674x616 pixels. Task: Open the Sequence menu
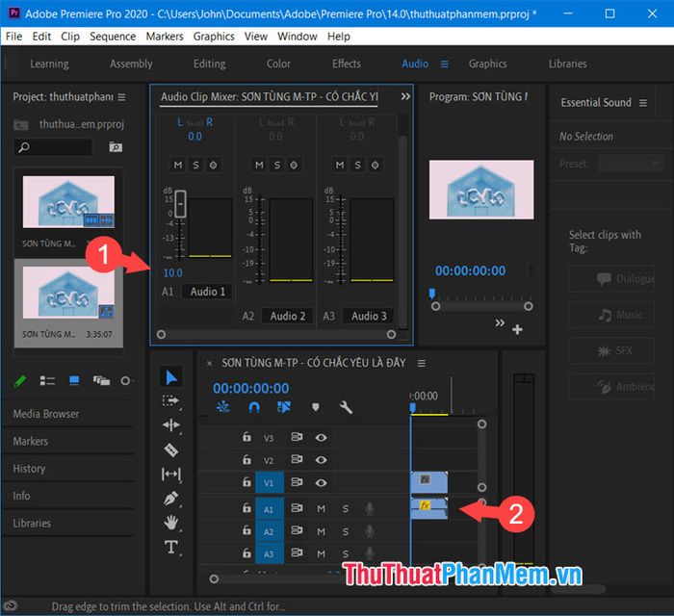pyautogui.click(x=113, y=37)
